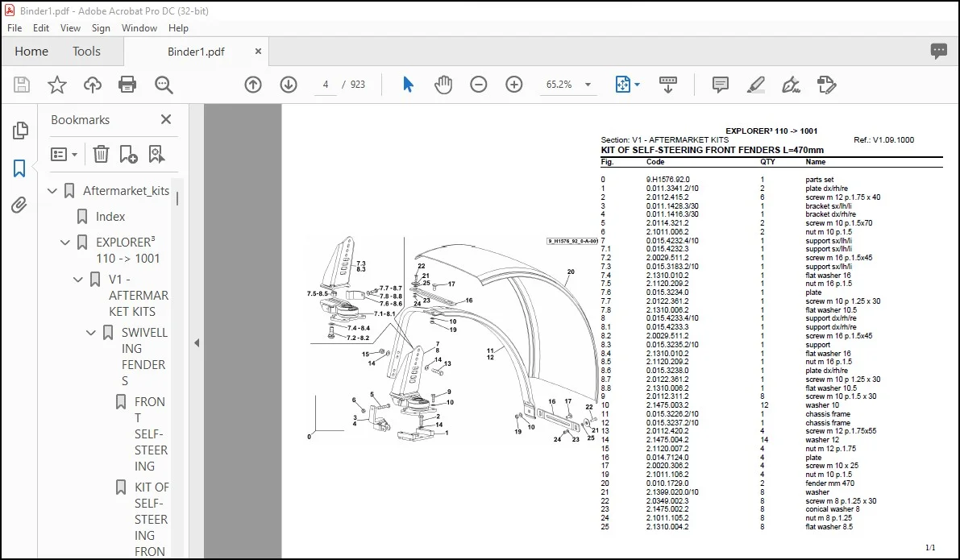The height and width of the screenshot is (560, 960).
Task: Click 'conical washer 8' part name
Action: tap(832, 509)
